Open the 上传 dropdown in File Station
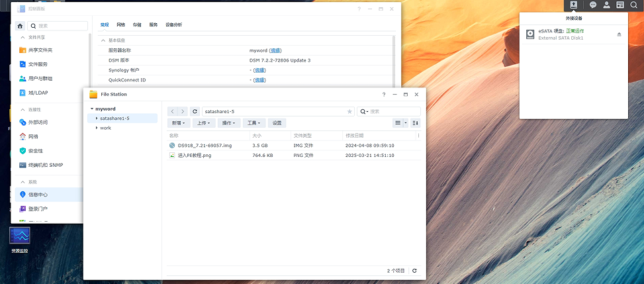 [x=204, y=123]
